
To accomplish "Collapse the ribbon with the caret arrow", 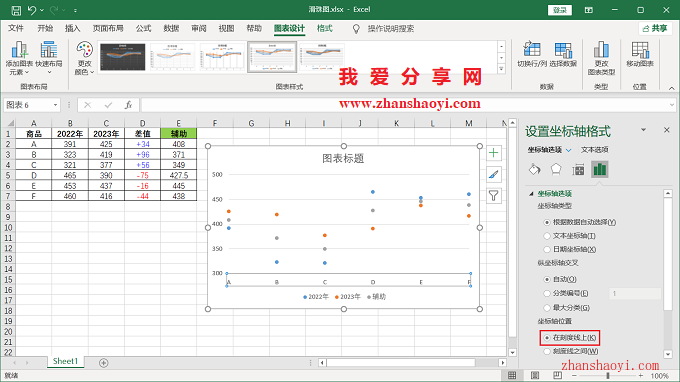I will click(671, 88).
